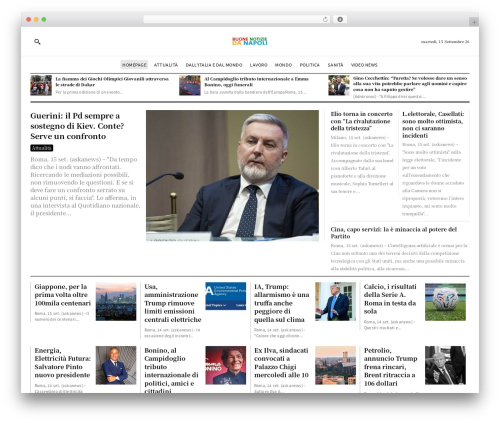Viewport: 500px width, 423px height.
Task: Click the Attualità category tag
Action: [42, 148]
